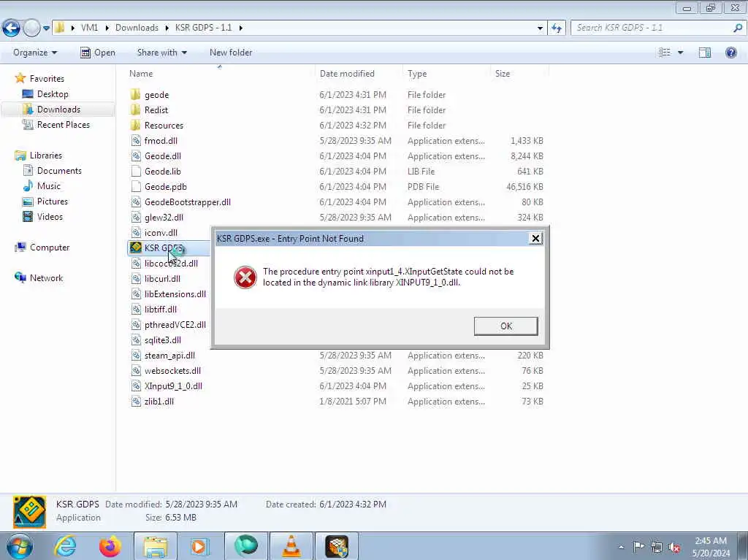This screenshot has width=748, height=560.
Task: Select Network in the navigation pane
Action: click(x=46, y=277)
